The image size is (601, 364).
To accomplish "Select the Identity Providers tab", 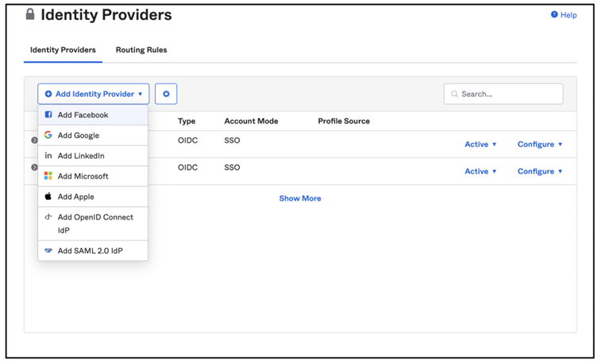I will pos(63,50).
